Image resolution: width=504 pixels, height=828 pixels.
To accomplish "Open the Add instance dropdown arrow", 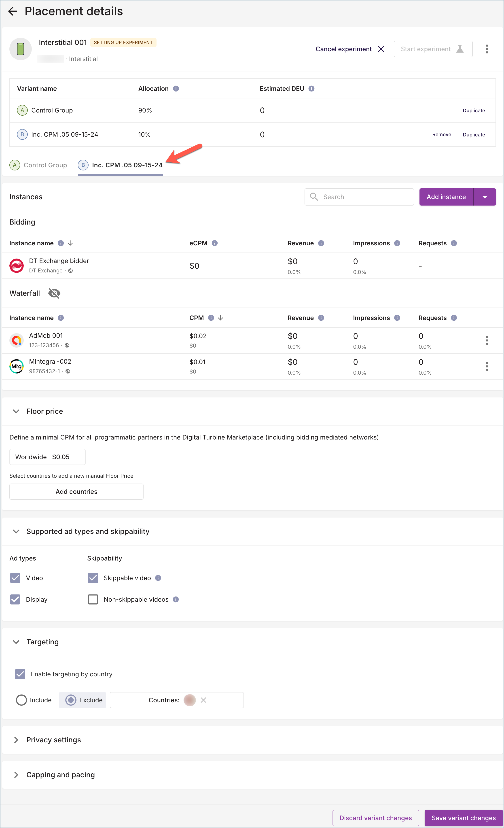I will click(485, 197).
